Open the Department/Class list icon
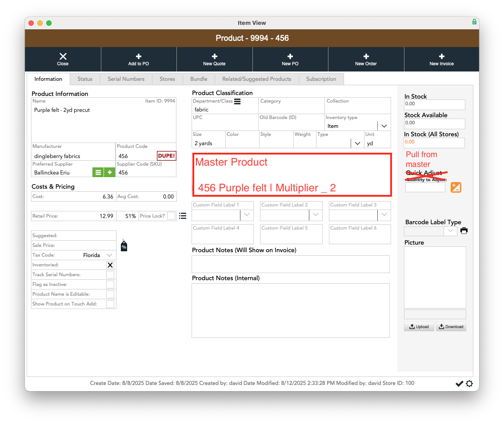 pyautogui.click(x=237, y=102)
